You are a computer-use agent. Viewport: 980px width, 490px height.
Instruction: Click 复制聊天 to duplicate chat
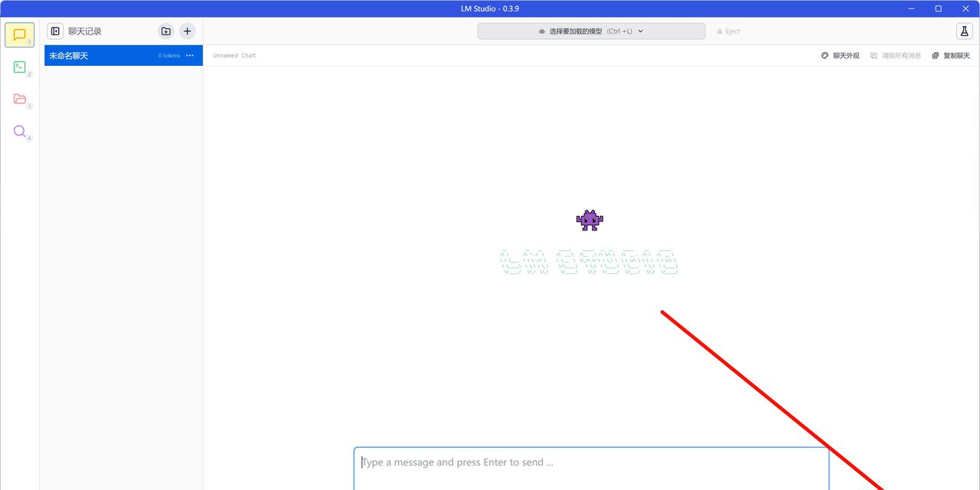coord(951,56)
